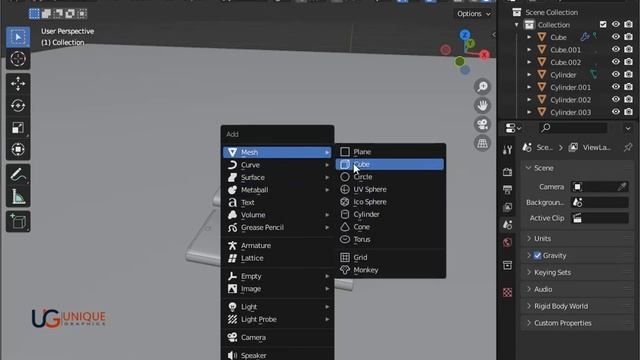Click the Active Clip field
Screen dimensions: 640x360
click(x=600, y=218)
